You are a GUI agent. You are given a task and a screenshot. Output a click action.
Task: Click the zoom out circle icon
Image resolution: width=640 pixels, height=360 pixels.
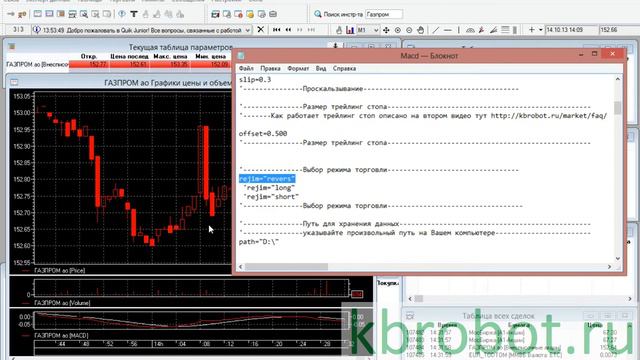point(409,30)
